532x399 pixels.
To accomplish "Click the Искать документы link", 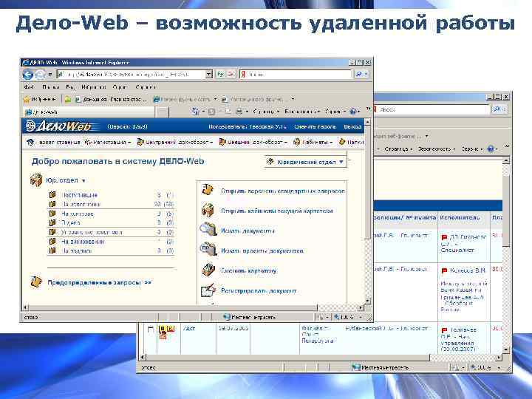I will (248, 231).
